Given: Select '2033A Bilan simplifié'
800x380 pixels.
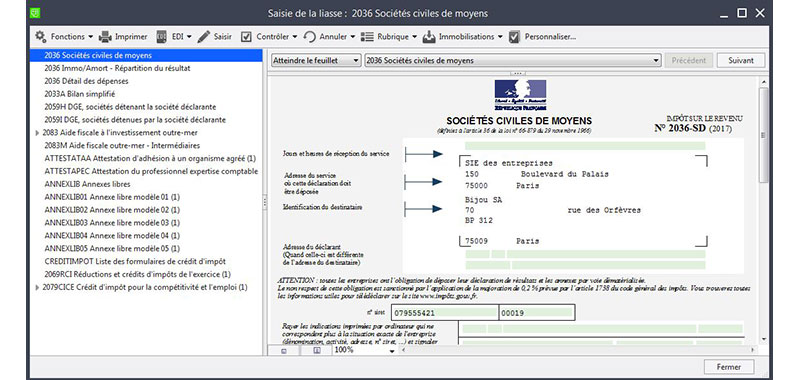Looking at the screenshot, I should click(x=146, y=94).
